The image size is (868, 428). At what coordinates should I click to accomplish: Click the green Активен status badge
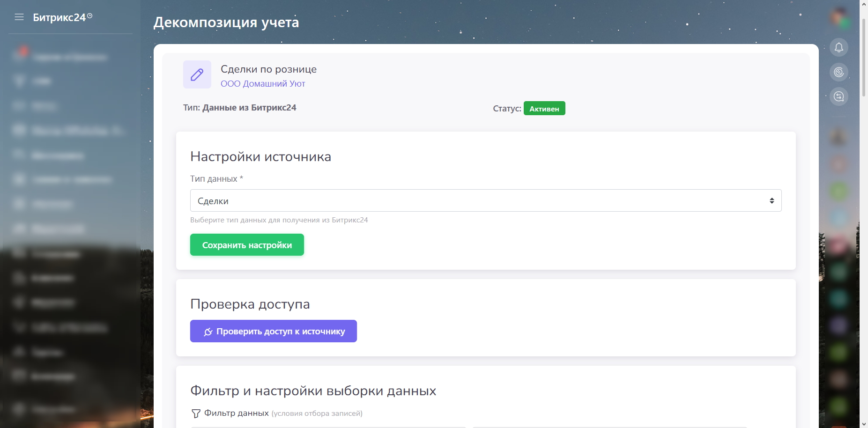tap(544, 109)
